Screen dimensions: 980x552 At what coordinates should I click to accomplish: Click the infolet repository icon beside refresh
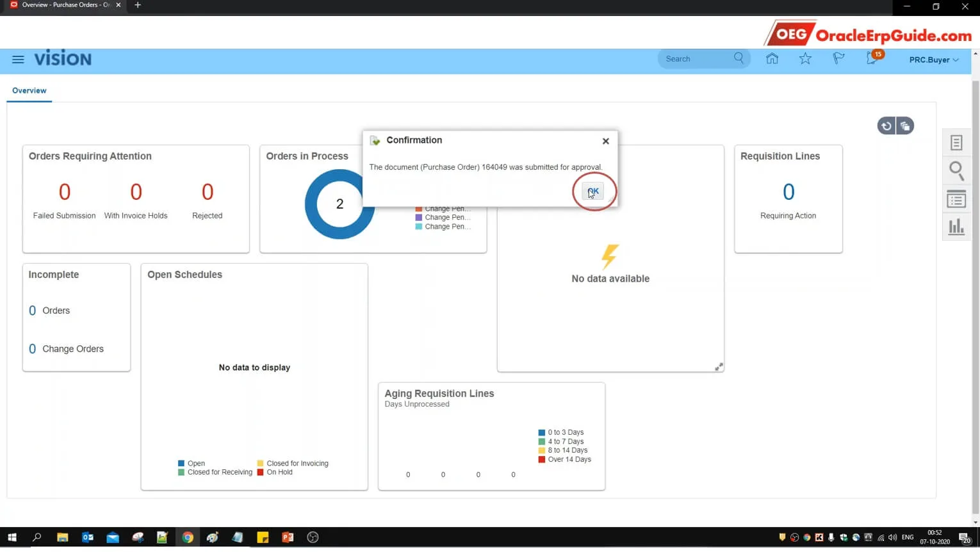pyautogui.click(x=905, y=126)
